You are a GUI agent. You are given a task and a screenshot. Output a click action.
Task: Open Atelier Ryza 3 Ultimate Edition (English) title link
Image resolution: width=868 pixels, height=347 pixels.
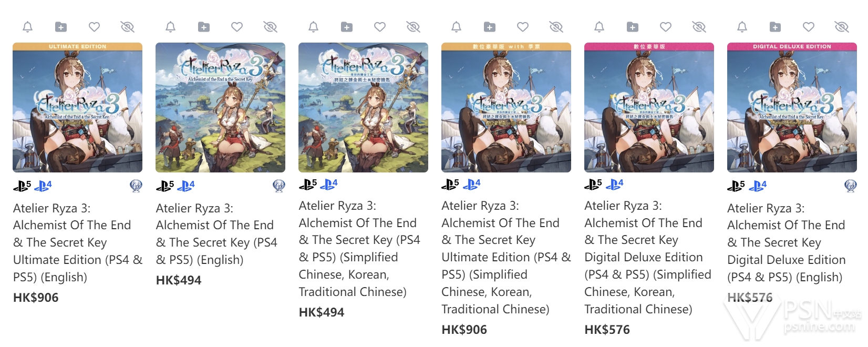[77, 242]
